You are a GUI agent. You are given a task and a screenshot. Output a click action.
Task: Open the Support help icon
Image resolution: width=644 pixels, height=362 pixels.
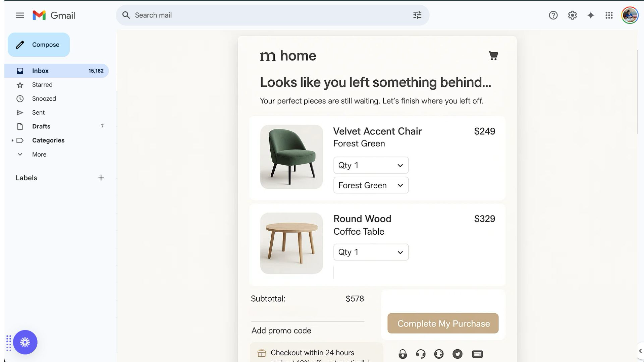tap(553, 15)
